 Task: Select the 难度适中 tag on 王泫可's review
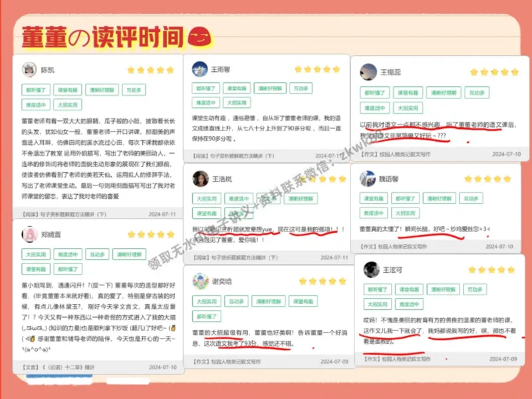click(x=409, y=304)
